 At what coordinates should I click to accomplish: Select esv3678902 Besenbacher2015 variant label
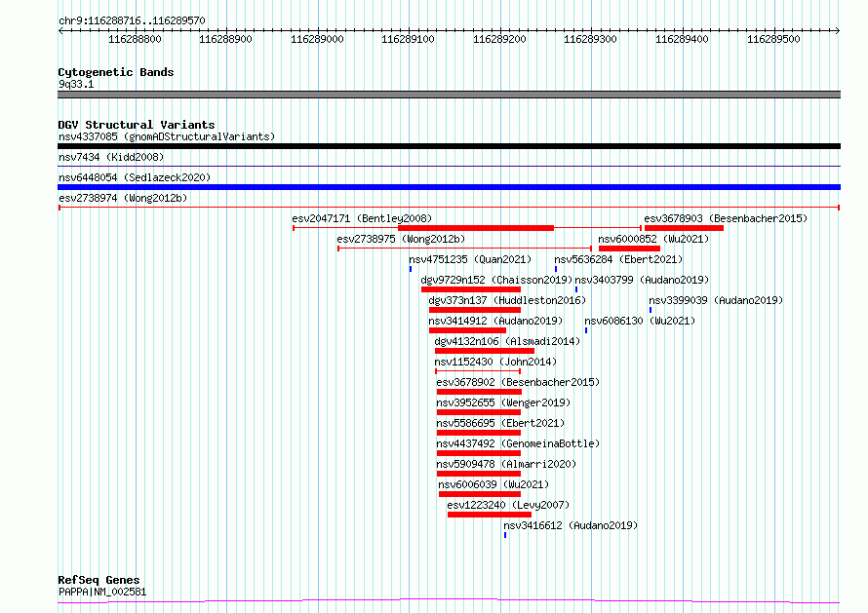coord(518,382)
